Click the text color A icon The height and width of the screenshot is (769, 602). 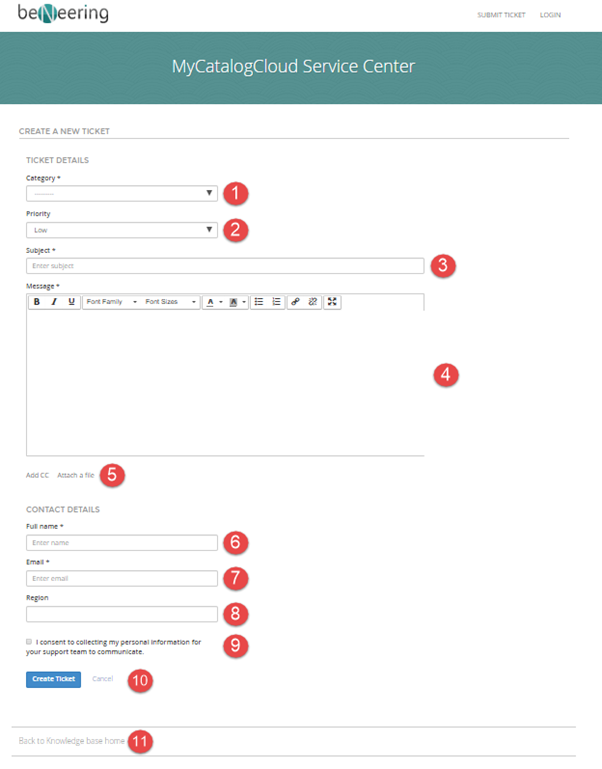210,302
